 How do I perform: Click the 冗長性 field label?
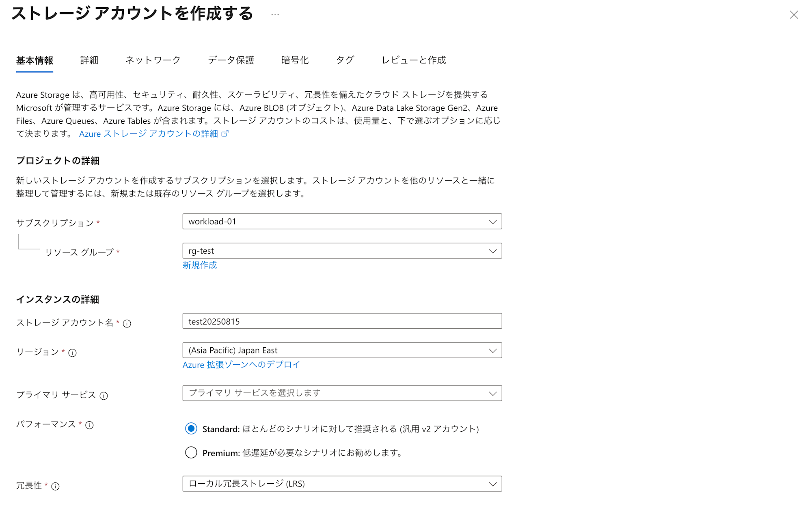pyautogui.click(x=29, y=485)
